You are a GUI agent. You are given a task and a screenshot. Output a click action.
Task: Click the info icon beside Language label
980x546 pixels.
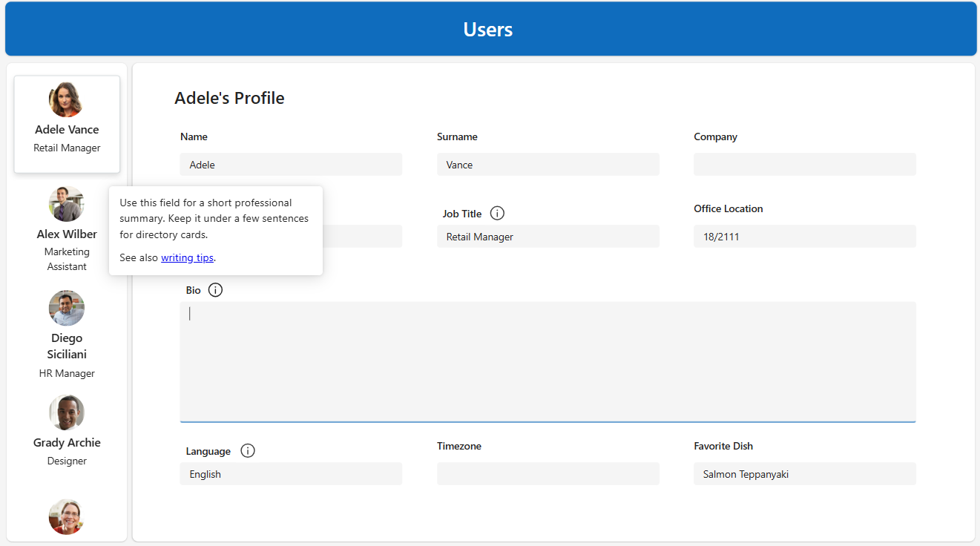(x=248, y=451)
